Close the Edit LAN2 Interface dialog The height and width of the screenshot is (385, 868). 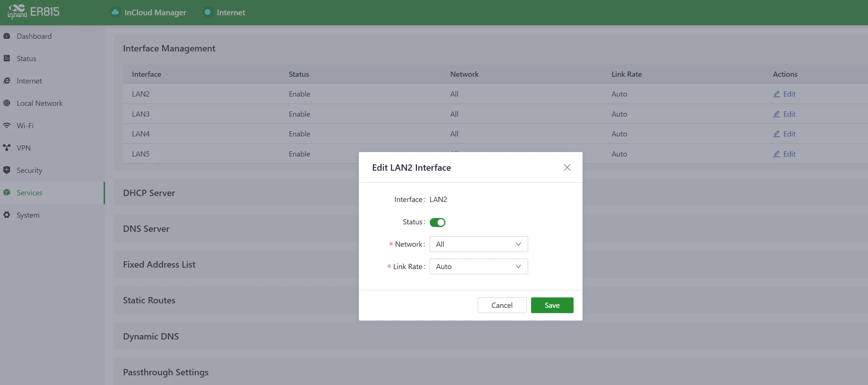(567, 167)
